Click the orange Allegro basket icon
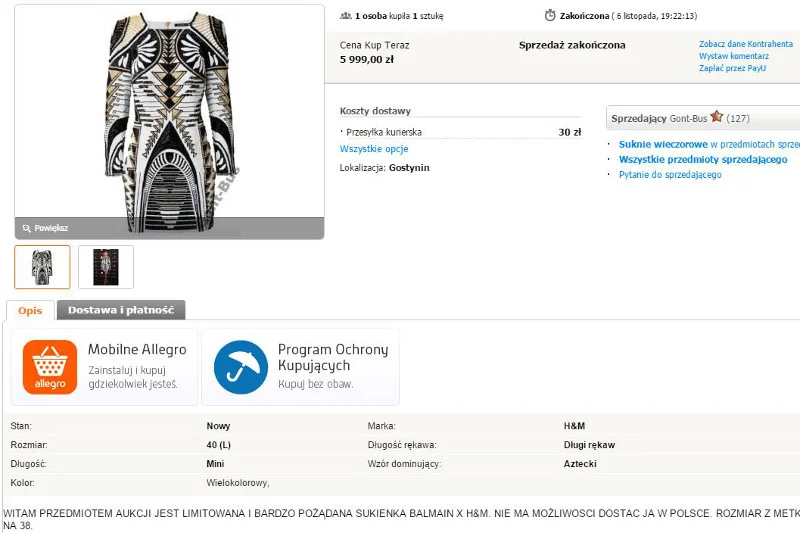 coord(50,367)
